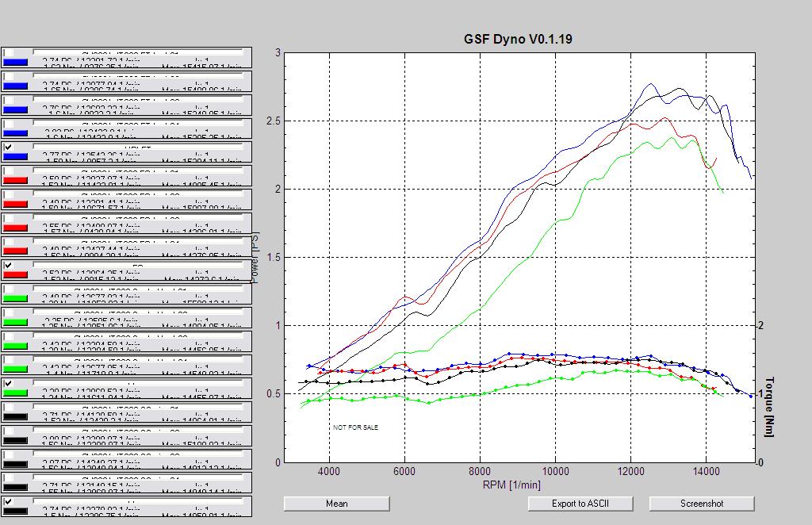The image size is (812, 525).
Task: Uncheck the ticked red run checkbox
Action: pos(8,266)
